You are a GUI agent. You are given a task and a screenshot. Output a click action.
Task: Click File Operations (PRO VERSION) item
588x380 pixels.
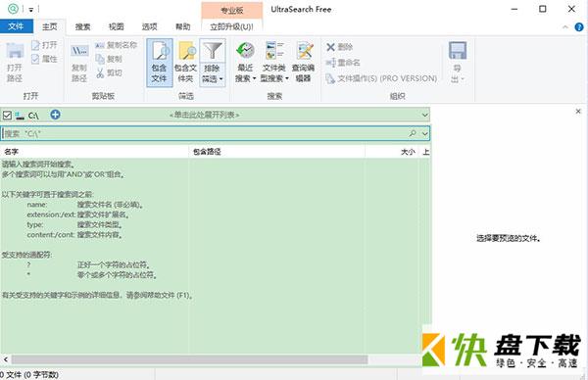click(381, 78)
